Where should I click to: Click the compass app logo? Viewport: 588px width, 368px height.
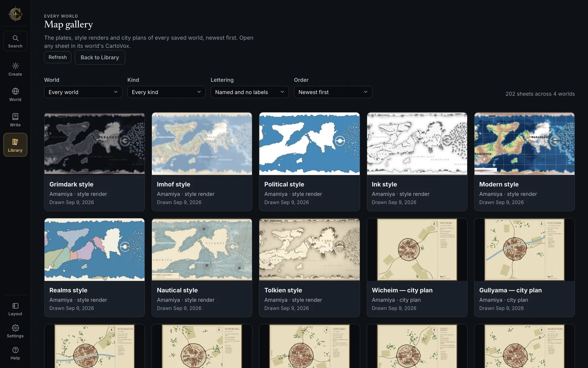click(x=15, y=14)
